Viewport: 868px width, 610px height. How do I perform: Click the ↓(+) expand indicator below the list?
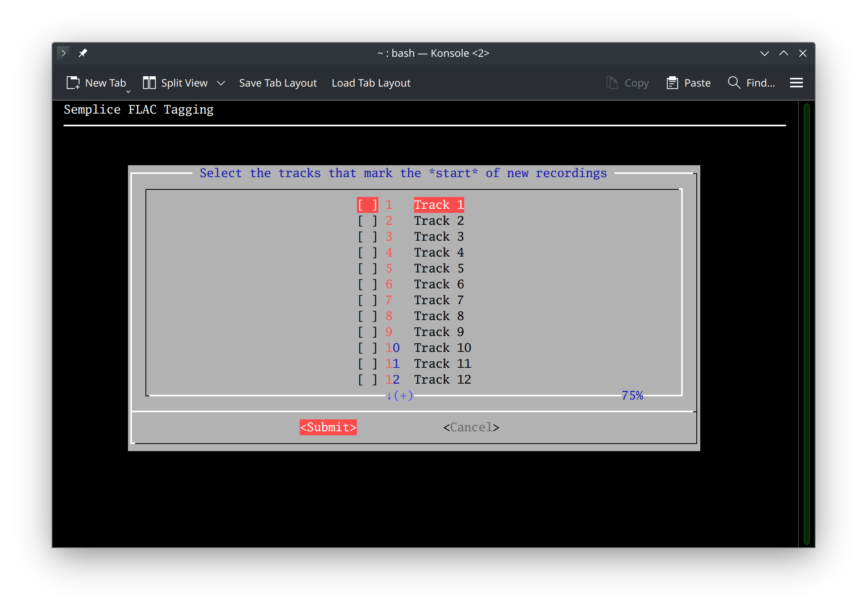[399, 395]
